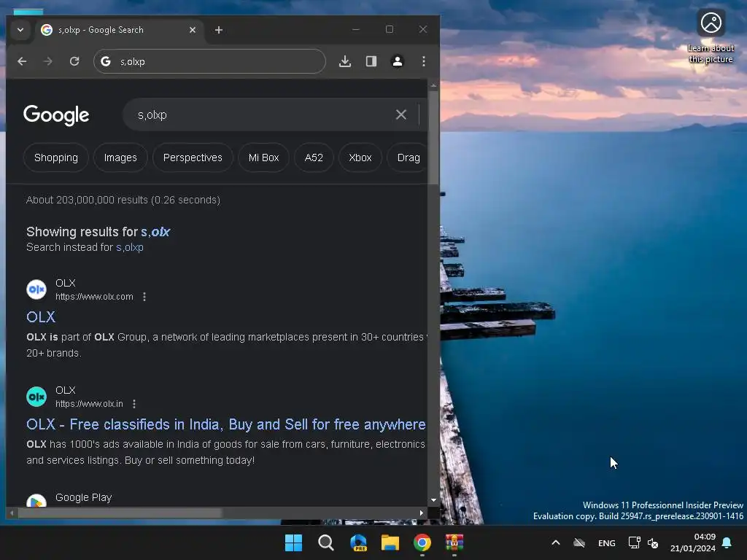The height and width of the screenshot is (560, 747).
Task: Go back with Chrome's back arrow
Action: coord(22,61)
